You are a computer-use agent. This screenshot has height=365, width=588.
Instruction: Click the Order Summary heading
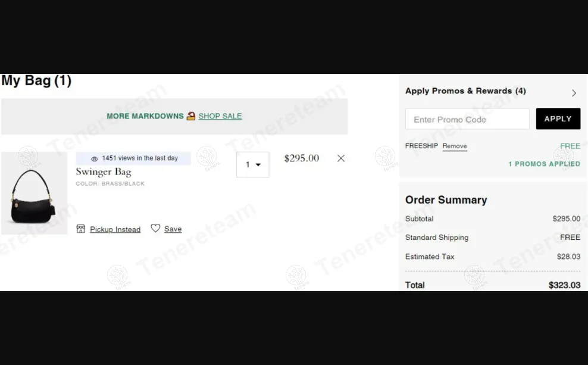point(446,200)
